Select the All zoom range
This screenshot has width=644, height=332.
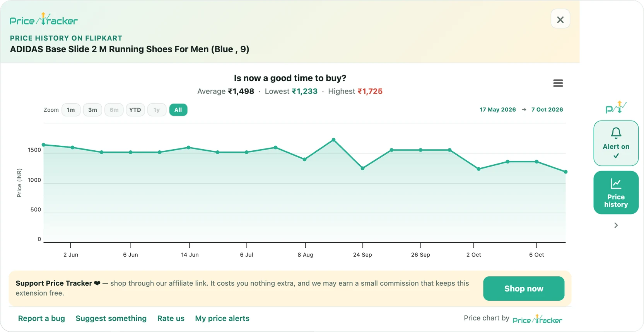point(178,110)
